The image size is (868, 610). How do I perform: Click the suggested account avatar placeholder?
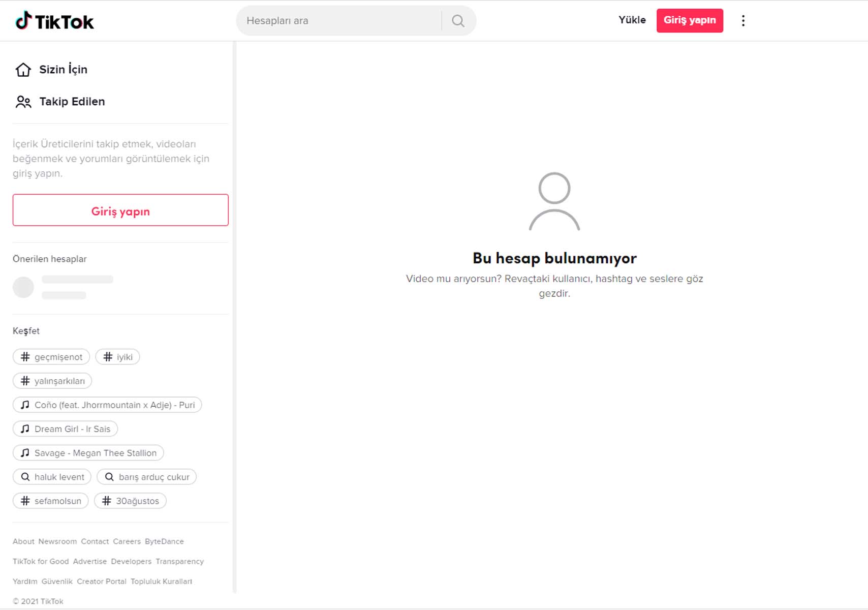click(x=23, y=287)
